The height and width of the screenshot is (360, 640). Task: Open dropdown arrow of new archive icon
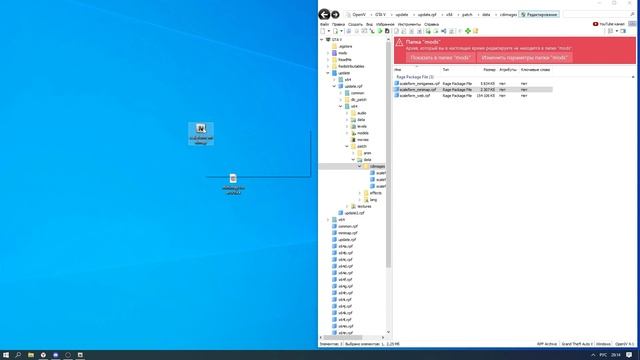[x=329, y=31]
